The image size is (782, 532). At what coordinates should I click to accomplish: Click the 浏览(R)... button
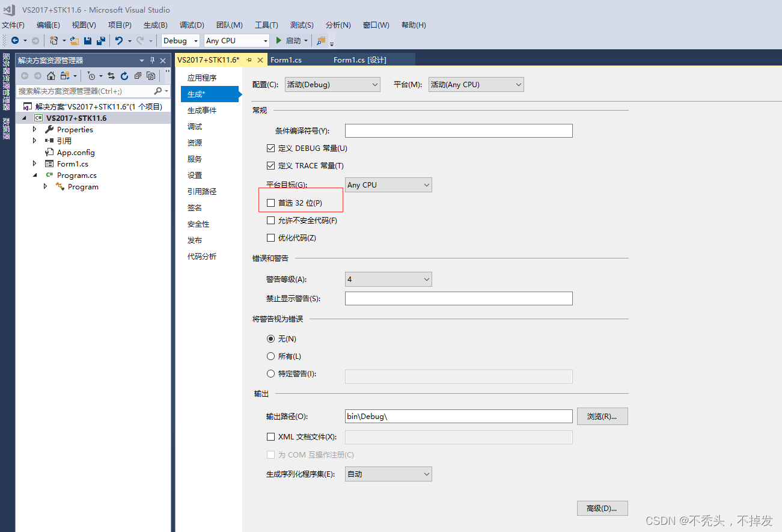coord(602,416)
